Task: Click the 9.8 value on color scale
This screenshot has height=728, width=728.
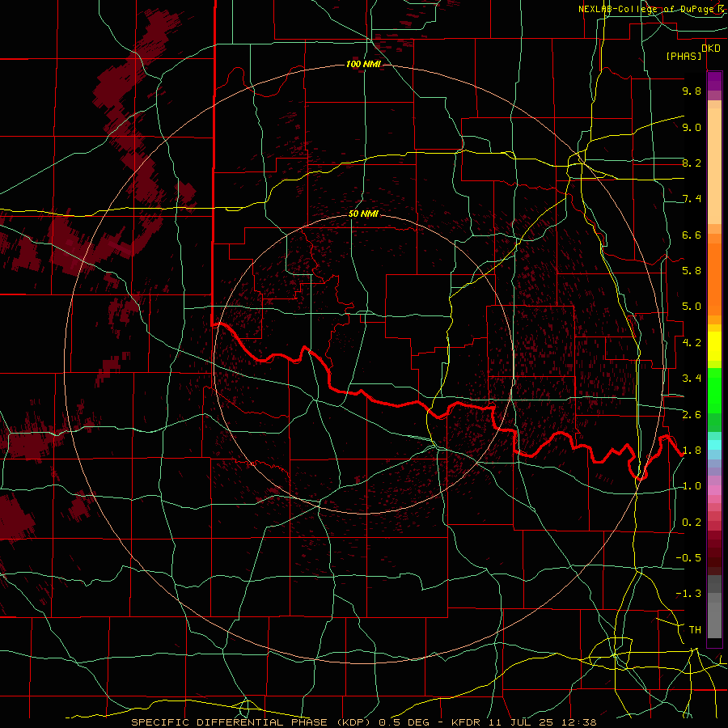Action: click(x=692, y=91)
